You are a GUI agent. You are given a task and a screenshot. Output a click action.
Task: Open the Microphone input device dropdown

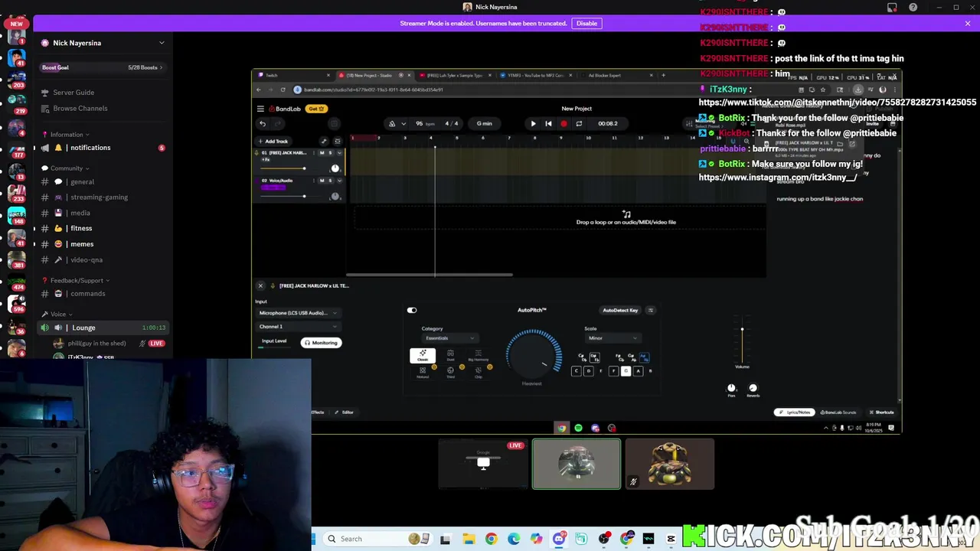point(297,312)
